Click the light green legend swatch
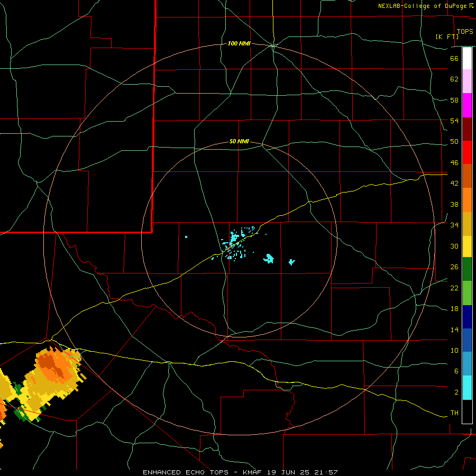 coord(467,293)
